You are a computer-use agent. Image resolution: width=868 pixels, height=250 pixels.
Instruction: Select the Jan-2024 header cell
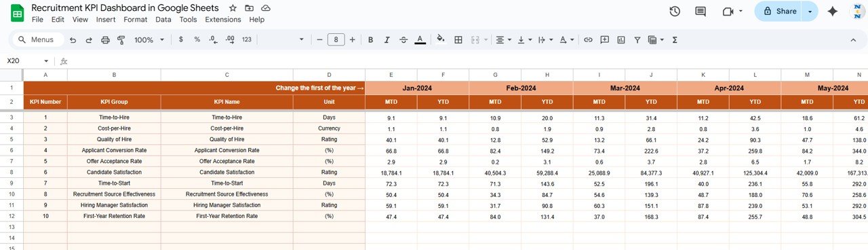(417, 88)
